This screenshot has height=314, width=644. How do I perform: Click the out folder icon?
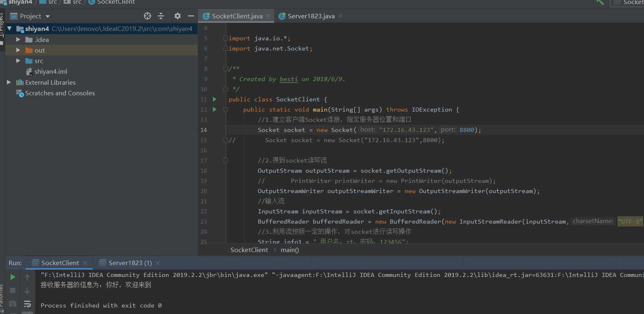[29, 50]
